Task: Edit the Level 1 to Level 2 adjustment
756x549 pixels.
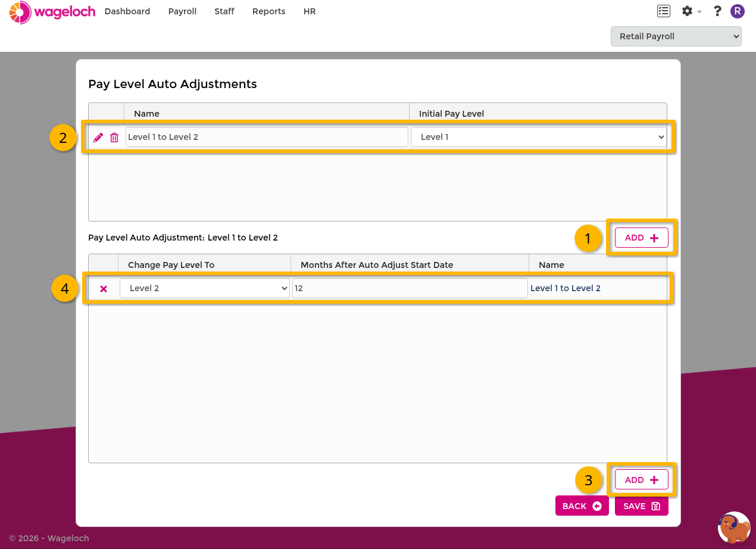Action: click(98, 138)
